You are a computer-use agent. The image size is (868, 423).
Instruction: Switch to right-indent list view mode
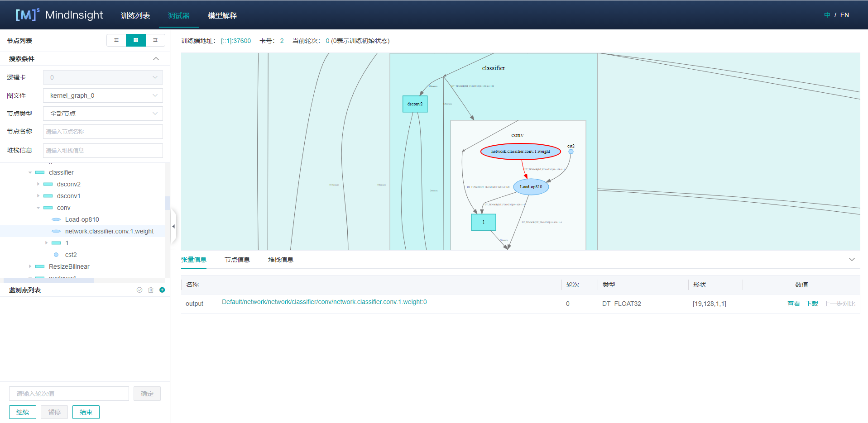pyautogui.click(x=155, y=40)
